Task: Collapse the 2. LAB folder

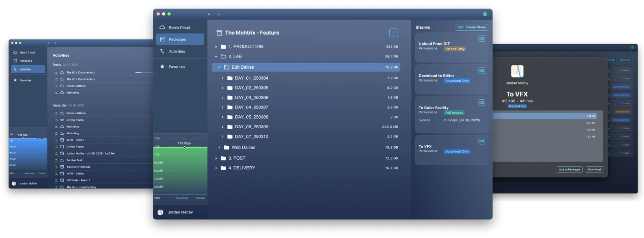Action: coord(216,57)
